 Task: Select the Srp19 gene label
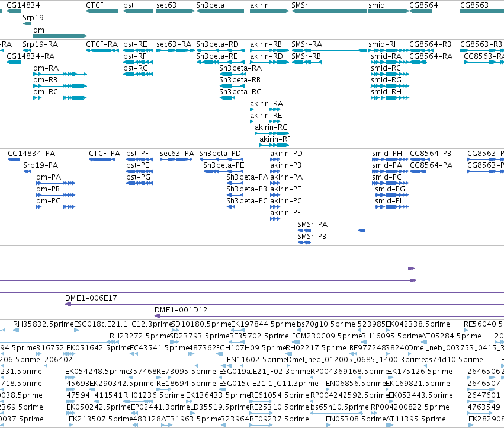click(x=33, y=18)
